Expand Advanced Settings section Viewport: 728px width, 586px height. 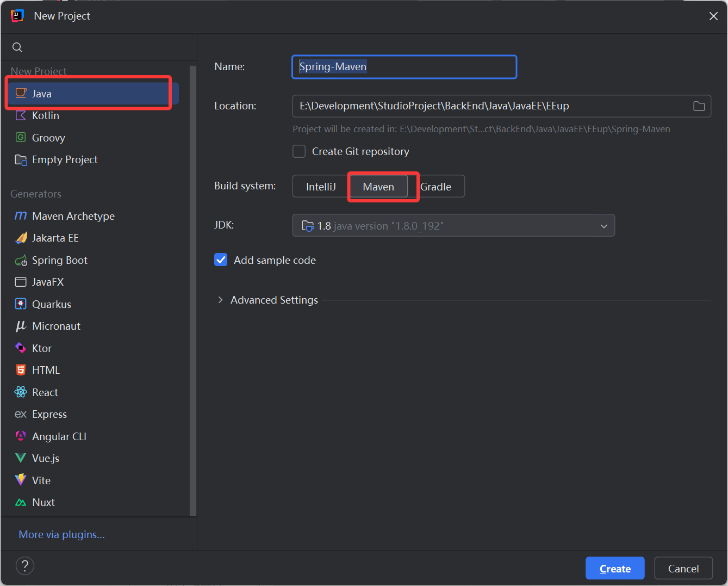(x=220, y=300)
